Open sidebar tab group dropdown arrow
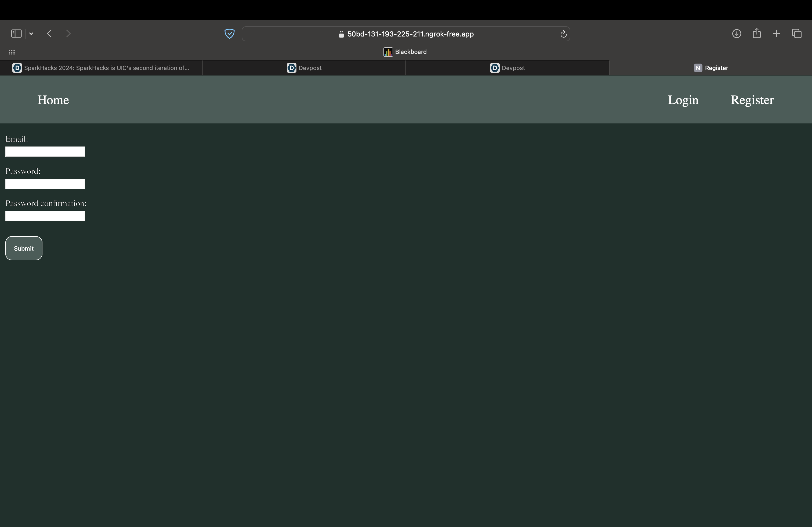Screen dimensions: 812x527 tap(31, 33)
